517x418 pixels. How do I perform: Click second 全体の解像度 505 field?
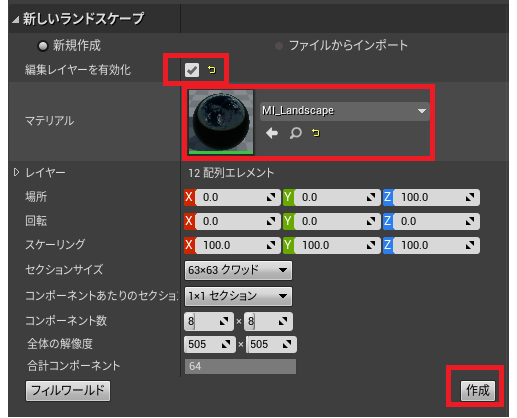271,344
